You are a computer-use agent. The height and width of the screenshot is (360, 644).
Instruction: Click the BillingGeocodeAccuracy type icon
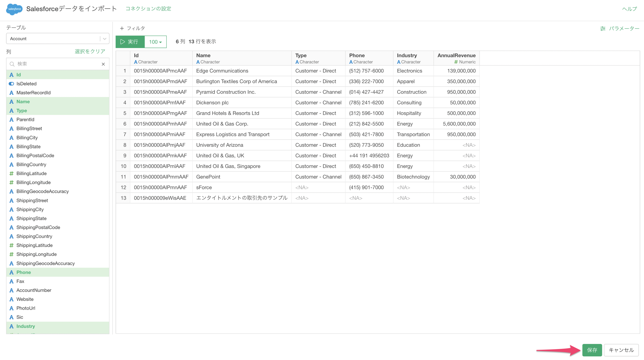coord(12,191)
